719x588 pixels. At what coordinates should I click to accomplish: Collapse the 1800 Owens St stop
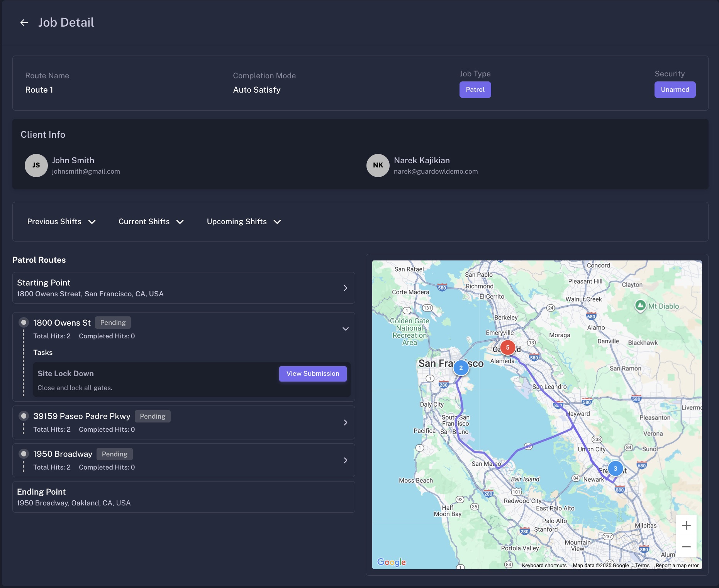(346, 329)
